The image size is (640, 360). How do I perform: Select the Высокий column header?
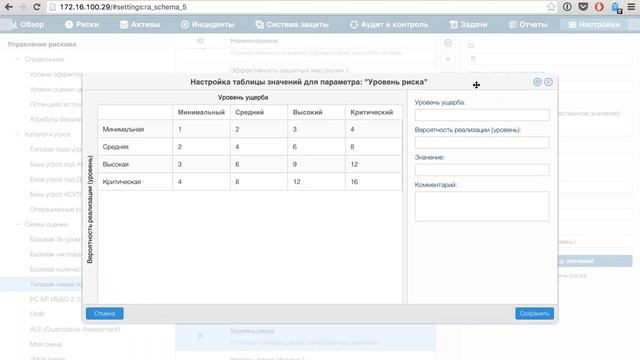pos(316,112)
